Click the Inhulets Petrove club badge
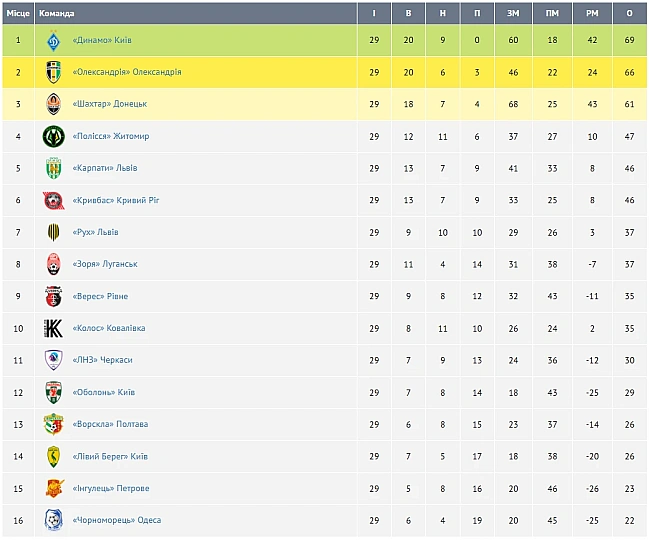 coord(54,488)
